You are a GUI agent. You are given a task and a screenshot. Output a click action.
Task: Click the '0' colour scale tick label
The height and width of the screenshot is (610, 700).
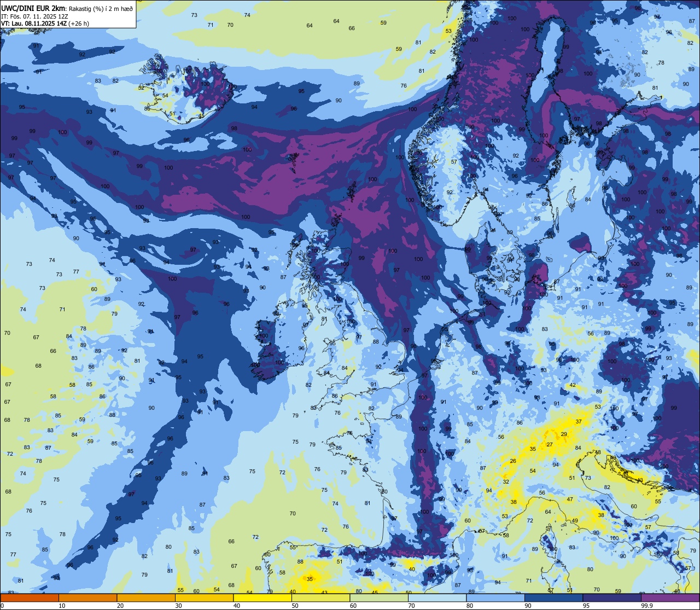coord(2,606)
